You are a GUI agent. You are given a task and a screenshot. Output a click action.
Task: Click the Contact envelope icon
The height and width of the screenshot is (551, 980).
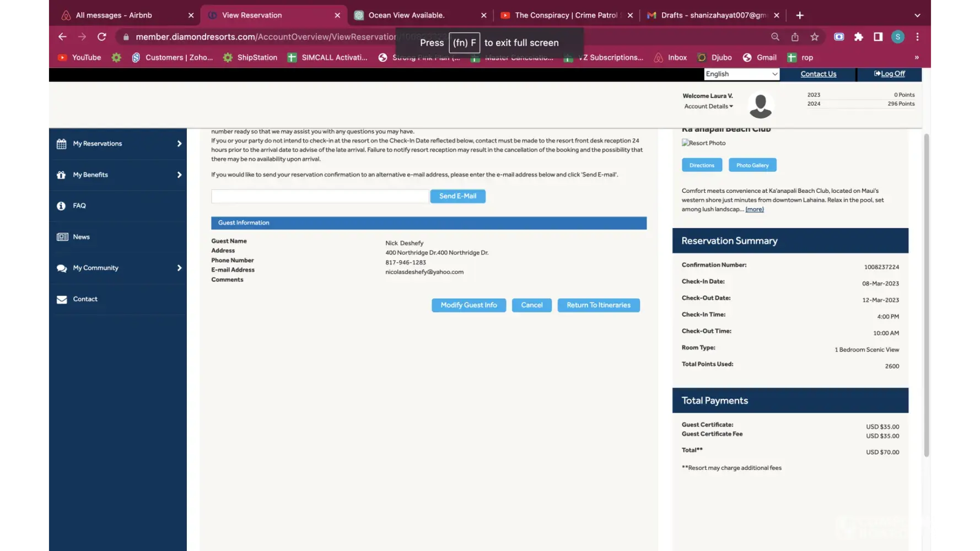click(61, 299)
